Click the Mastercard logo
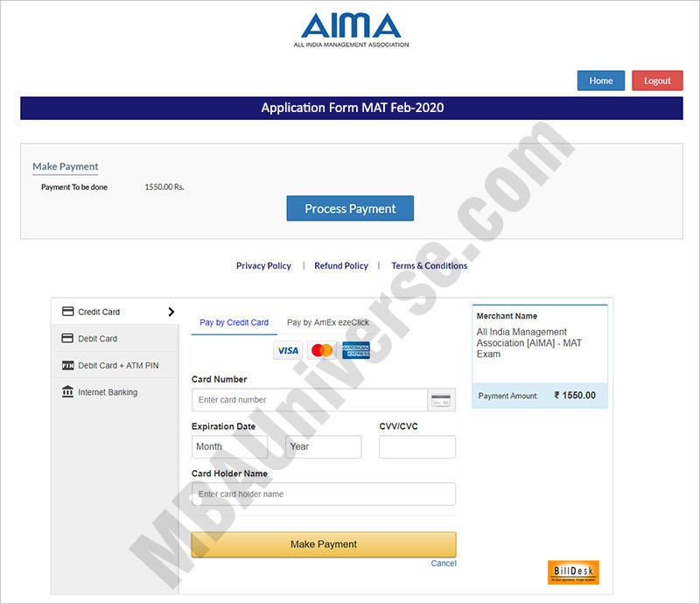The width and height of the screenshot is (700, 604). click(x=322, y=350)
